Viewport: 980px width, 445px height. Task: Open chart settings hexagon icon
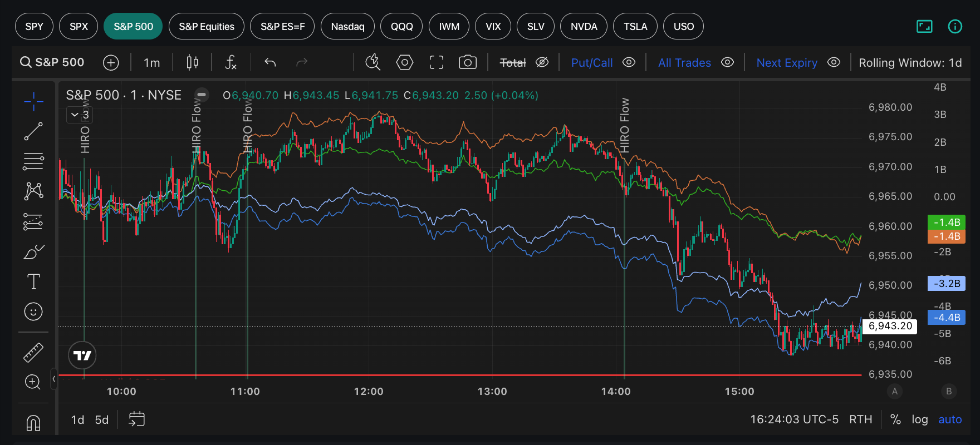point(404,62)
